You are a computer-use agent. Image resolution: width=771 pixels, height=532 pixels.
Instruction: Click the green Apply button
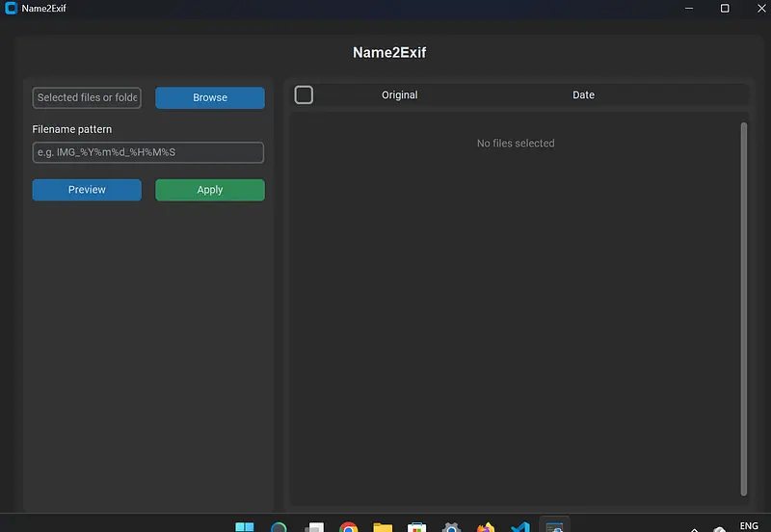[x=210, y=190]
